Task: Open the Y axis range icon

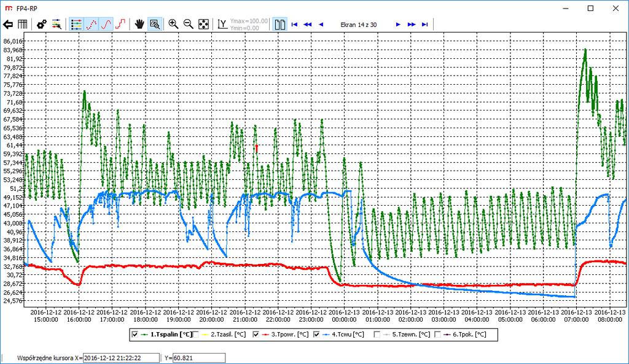Action: point(222,25)
